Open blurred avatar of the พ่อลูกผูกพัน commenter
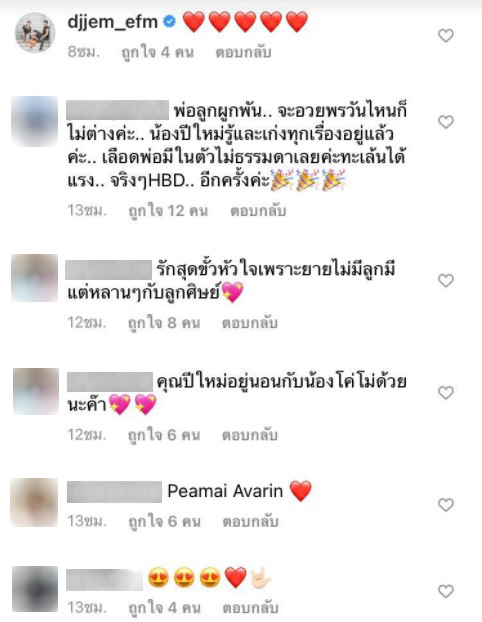Screen dimensions: 482x622 tap(35, 121)
